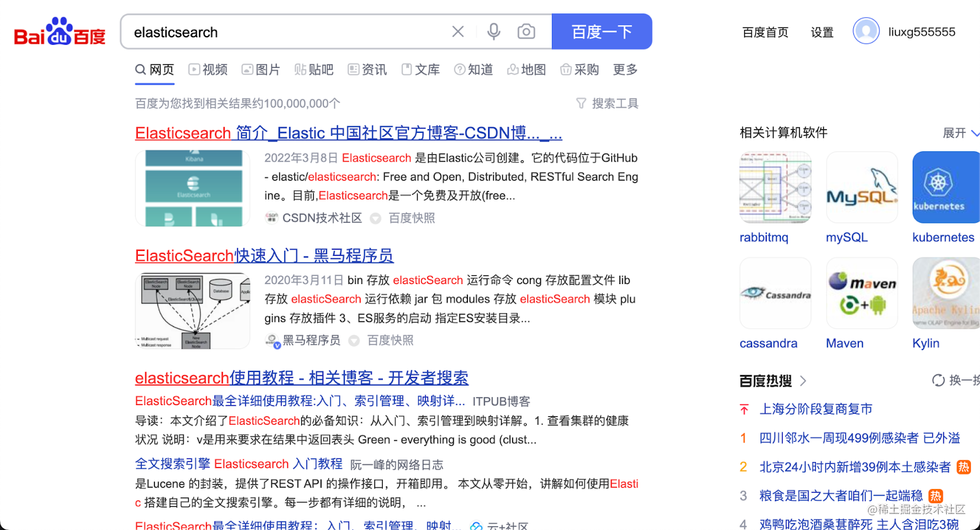Click the Maven logo thumbnail

click(x=862, y=293)
